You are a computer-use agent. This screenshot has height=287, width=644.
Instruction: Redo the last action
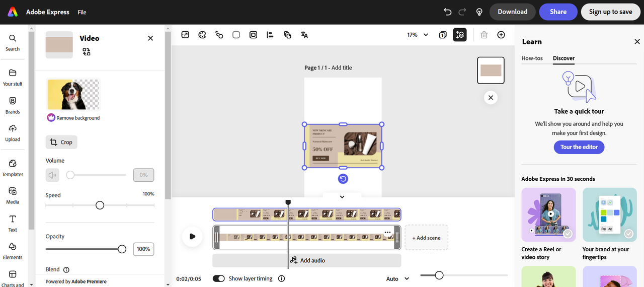click(x=462, y=12)
